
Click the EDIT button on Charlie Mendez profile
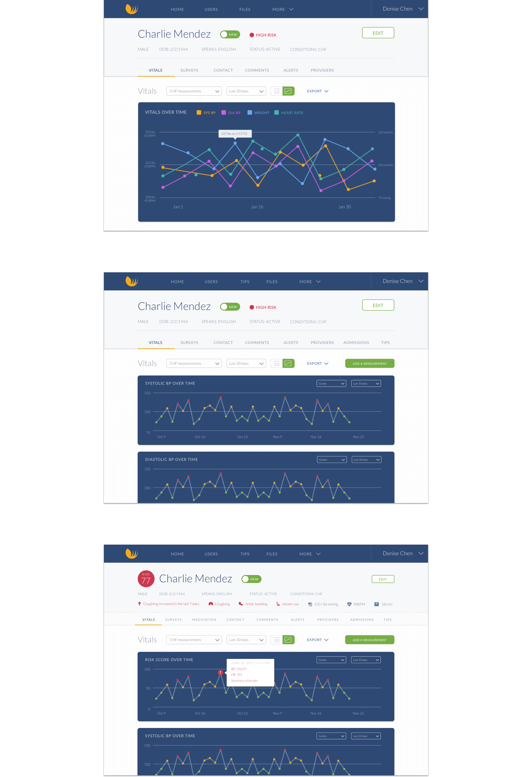[377, 33]
